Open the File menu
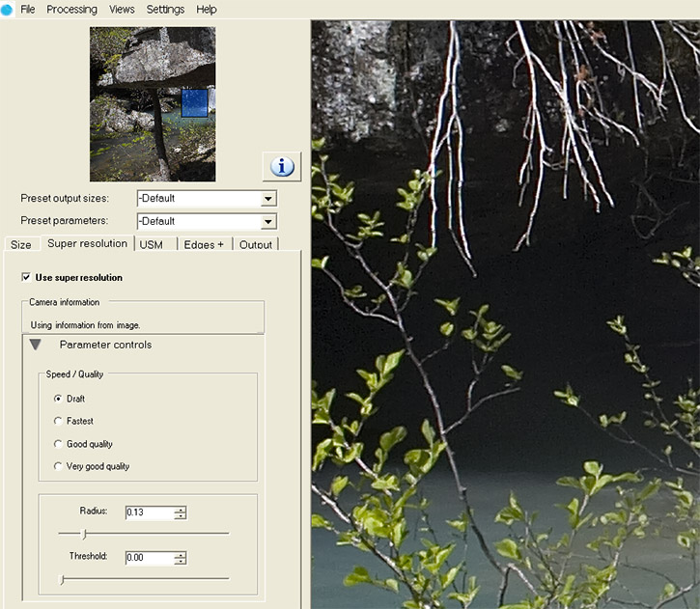 28,10
